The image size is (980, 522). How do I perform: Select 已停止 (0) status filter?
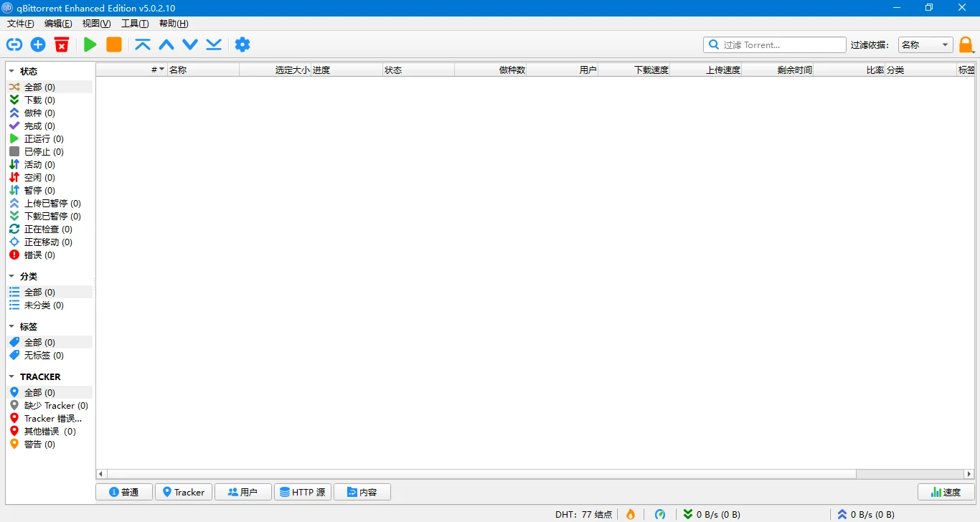point(50,151)
